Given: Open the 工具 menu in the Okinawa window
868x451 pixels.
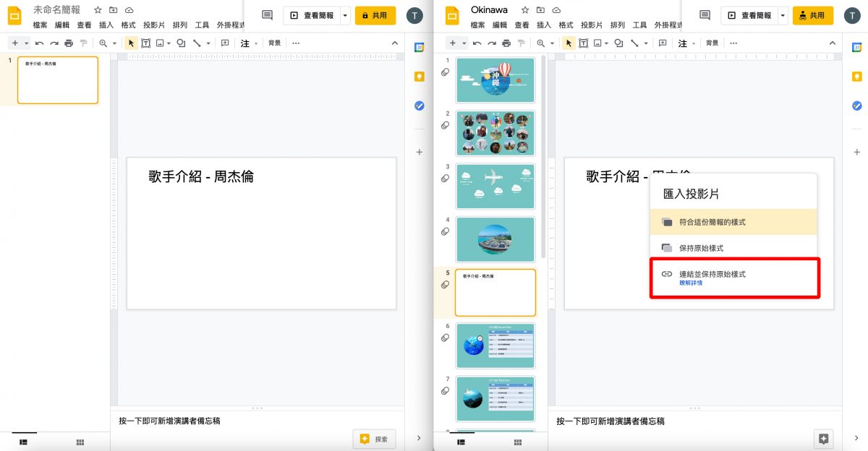Looking at the screenshot, I should pyautogui.click(x=639, y=25).
